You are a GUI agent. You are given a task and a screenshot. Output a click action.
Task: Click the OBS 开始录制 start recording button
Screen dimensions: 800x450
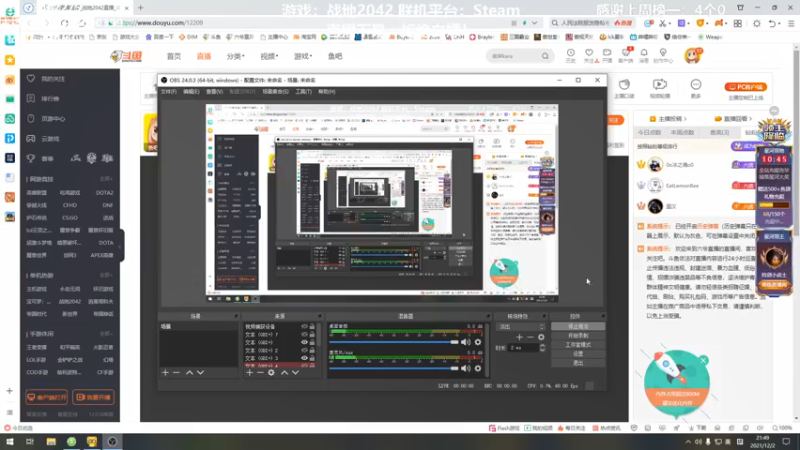(578, 336)
